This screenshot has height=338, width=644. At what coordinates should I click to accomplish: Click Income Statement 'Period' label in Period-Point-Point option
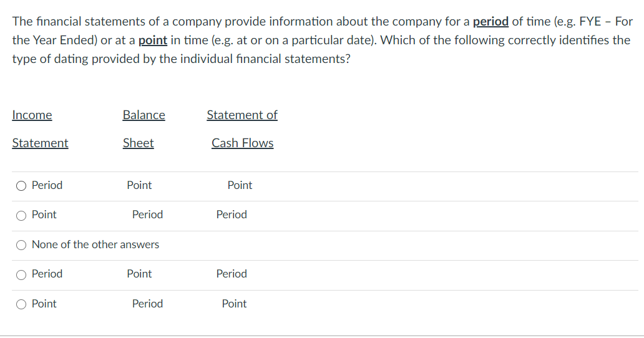[47, 185]
